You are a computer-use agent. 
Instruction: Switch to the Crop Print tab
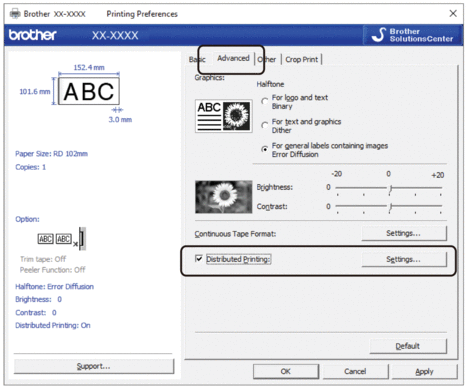click(301, 60)
